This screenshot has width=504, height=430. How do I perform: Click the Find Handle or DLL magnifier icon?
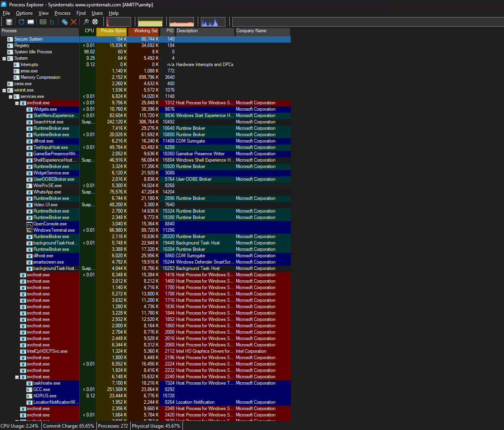coord(86,22)
